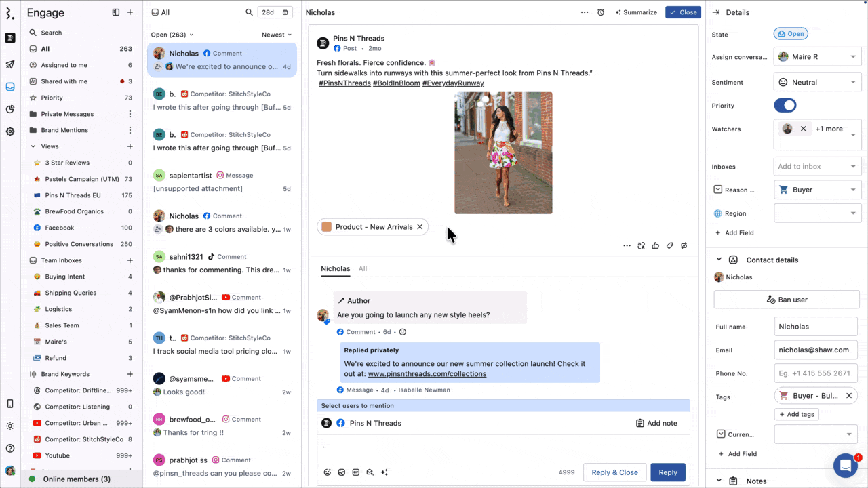Switch to the All conversation tab
This screenshot has height=488, width=868.
pyautogui.click(x=363, y=268)
